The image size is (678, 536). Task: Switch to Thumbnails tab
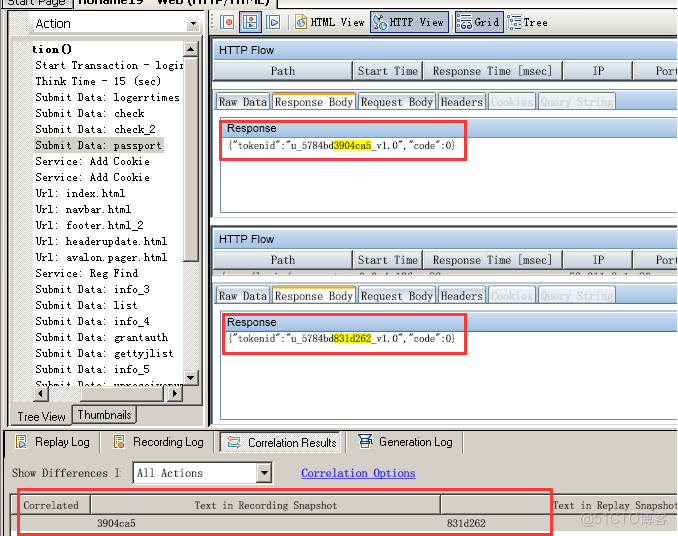104,415
